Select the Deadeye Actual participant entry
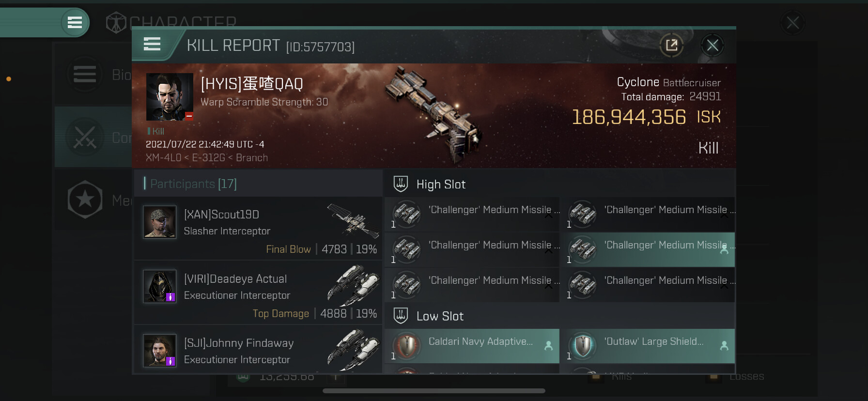 pos(258,292)
